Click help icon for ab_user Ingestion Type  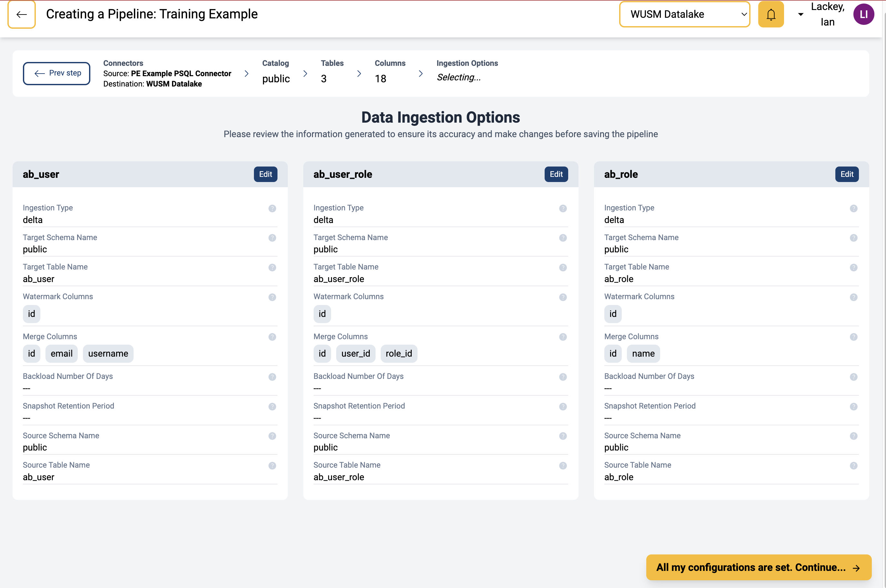pos(272,208)
